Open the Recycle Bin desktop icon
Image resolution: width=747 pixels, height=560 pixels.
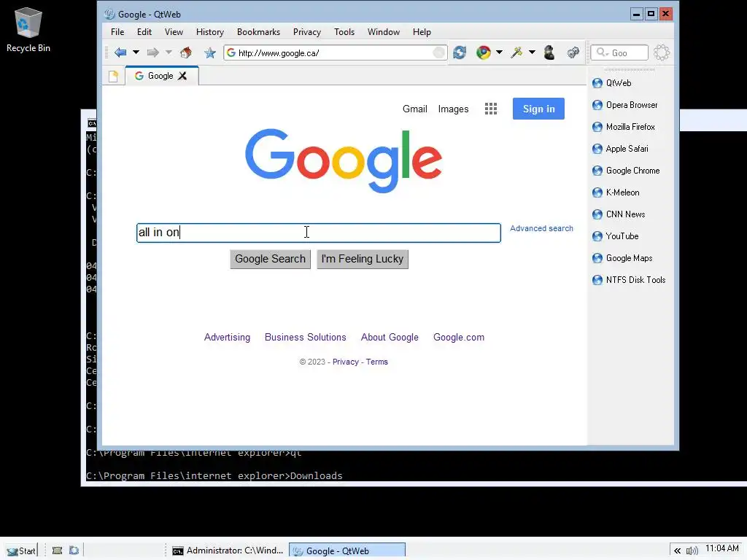tap(28, 29)
